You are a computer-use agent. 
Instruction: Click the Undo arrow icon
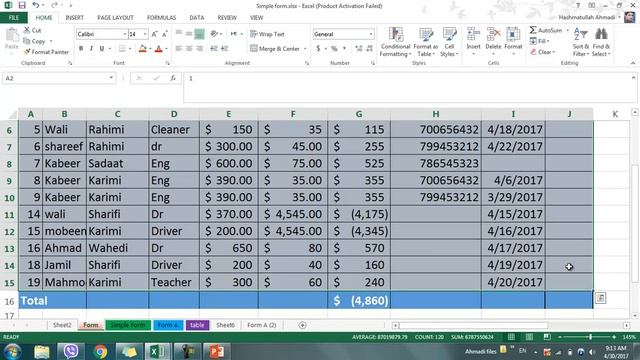tap(36, 6)
